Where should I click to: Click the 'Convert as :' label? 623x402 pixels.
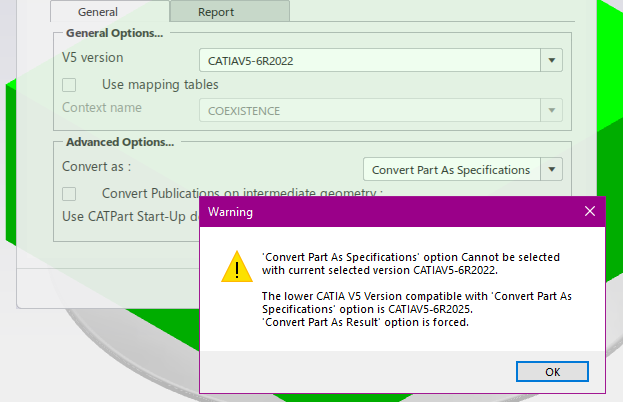(x=96, y=166)
